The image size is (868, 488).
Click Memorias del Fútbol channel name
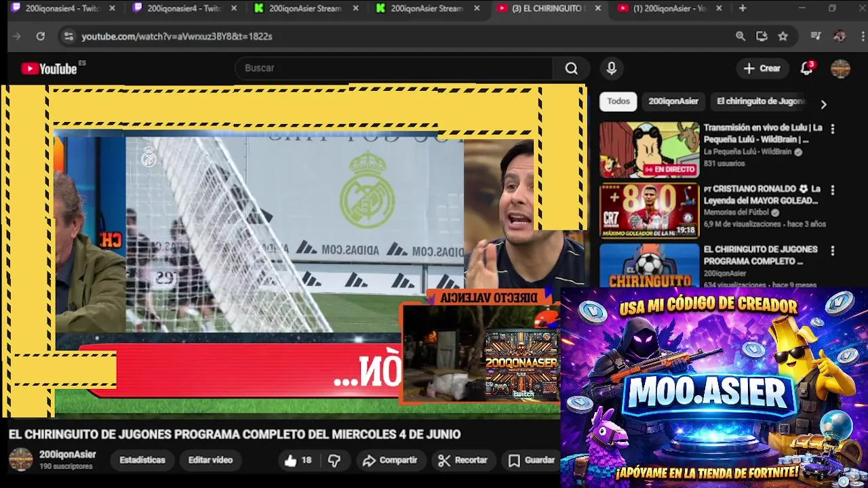(736, 213)
